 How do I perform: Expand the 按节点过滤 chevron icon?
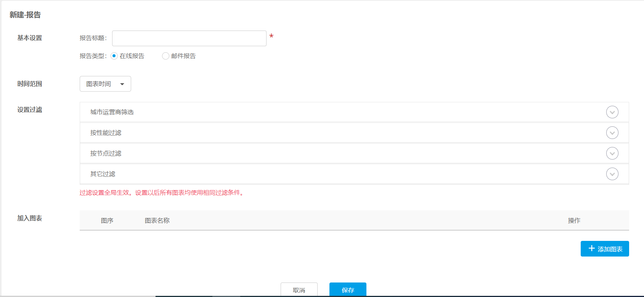[612, 153]
